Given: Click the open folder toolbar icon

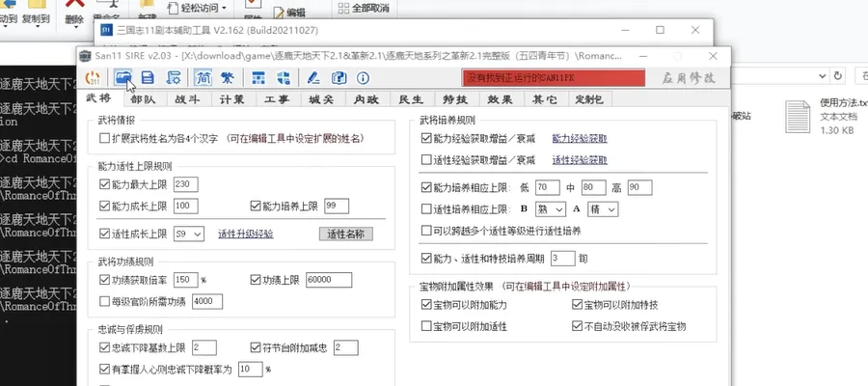Looking at the screenshot, I should pos(122,77).
